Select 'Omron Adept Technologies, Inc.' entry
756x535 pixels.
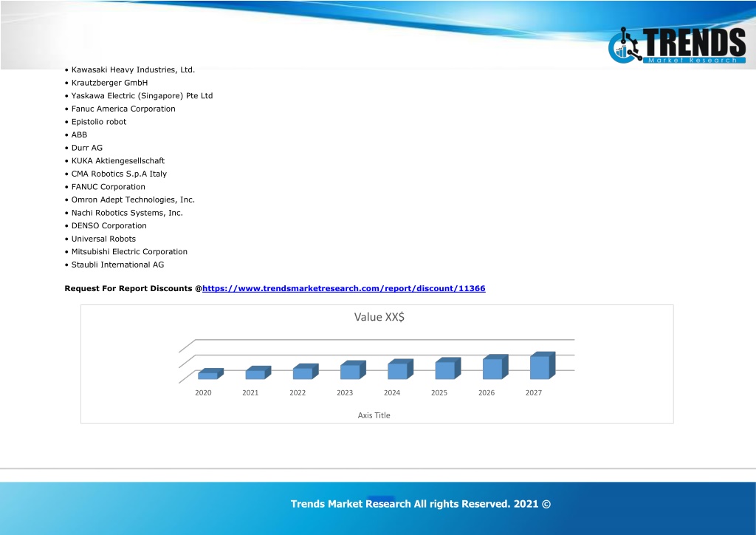133,200
